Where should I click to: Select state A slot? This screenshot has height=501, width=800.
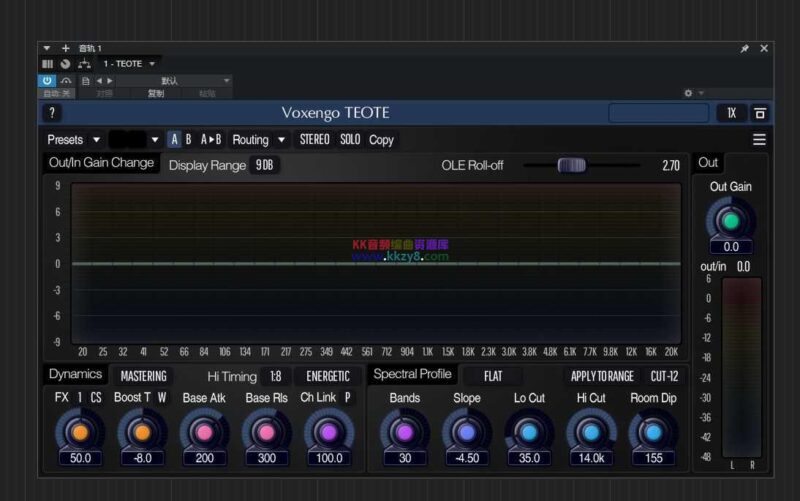click(x=174, y=140)
